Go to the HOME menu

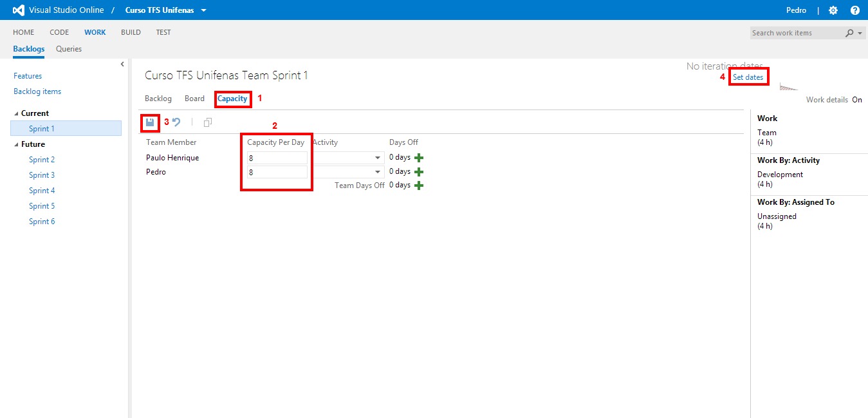pyautogui.click(x=24, y=32)
